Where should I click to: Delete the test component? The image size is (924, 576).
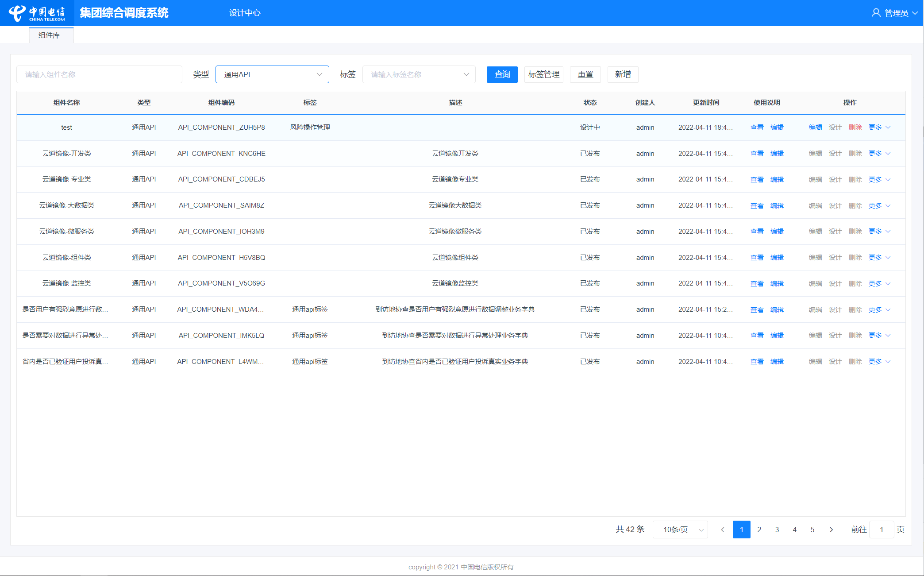tap(855, 128)
